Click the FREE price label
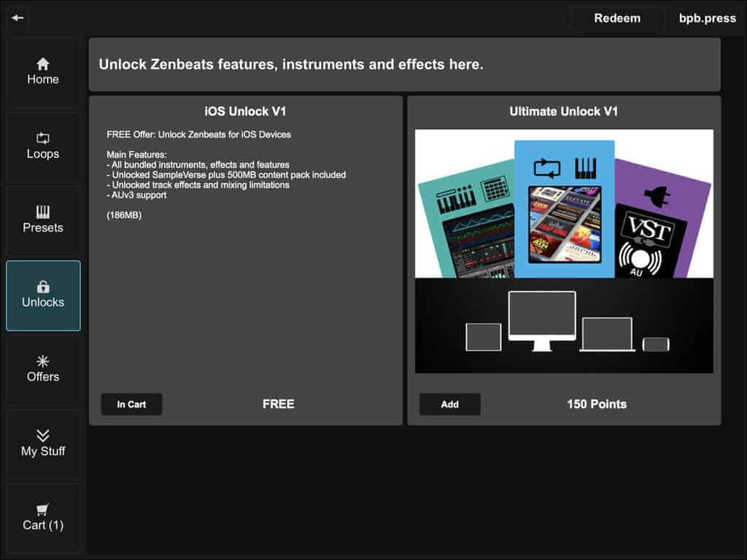 pyautogui.click(x=278, y=404)
